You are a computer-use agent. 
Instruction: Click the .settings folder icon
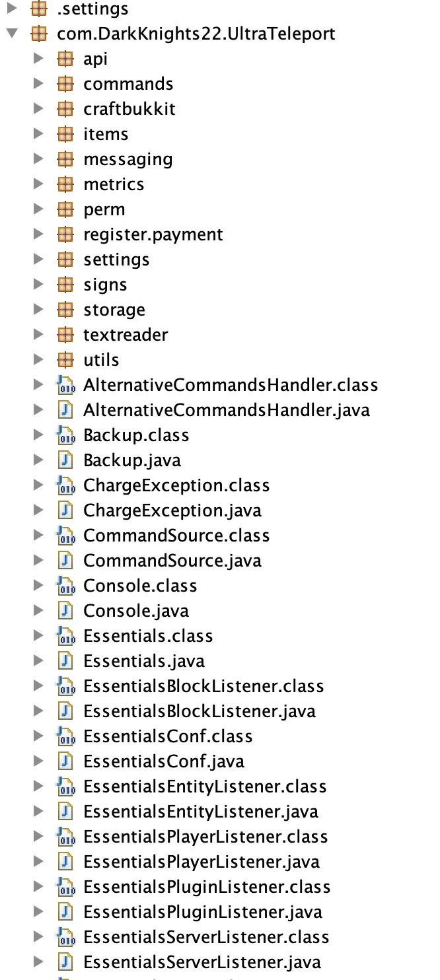pyautogui.click(x=40, y=9)
